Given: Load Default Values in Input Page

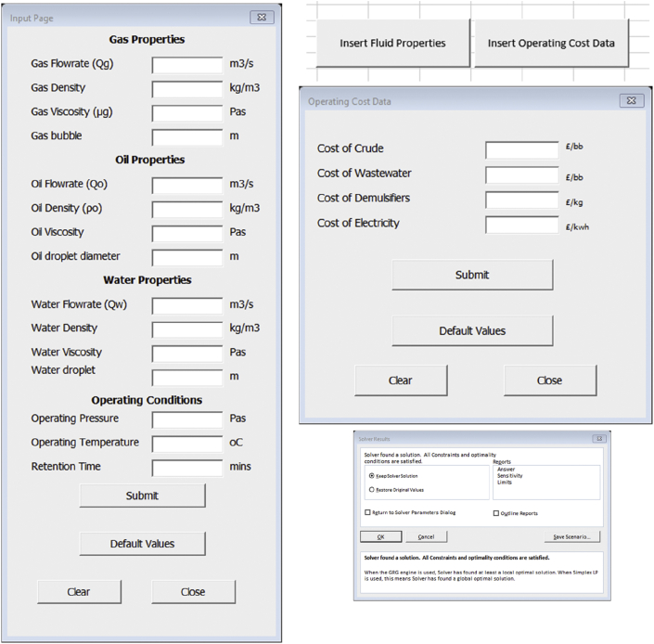Looking at the screenshot, I should (x=142, y=544).
